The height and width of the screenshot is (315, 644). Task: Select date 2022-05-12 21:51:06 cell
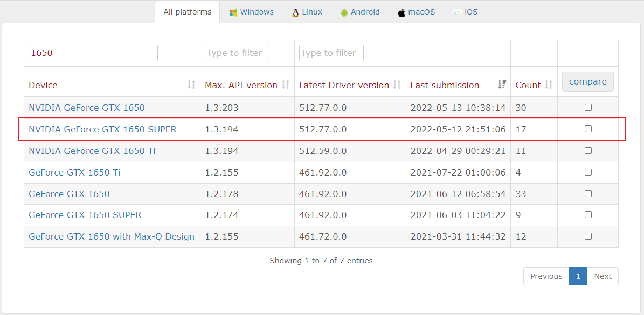click(x=458, y=130)
